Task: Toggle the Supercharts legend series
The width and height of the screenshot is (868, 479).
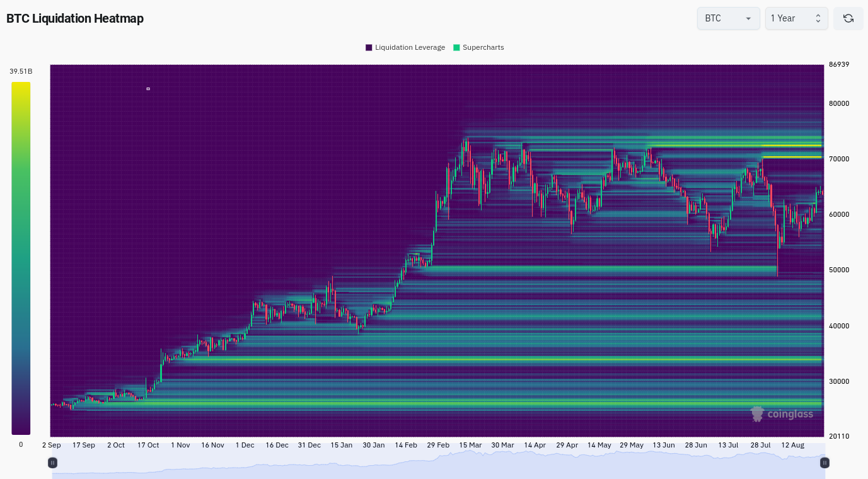Action: [x=478, y=47]
